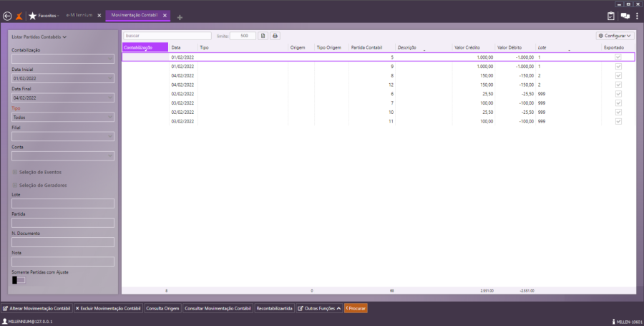This screenshot has height=326, width=644.
Task: Add a new tab with plus icon
Action: pos(180,17)
